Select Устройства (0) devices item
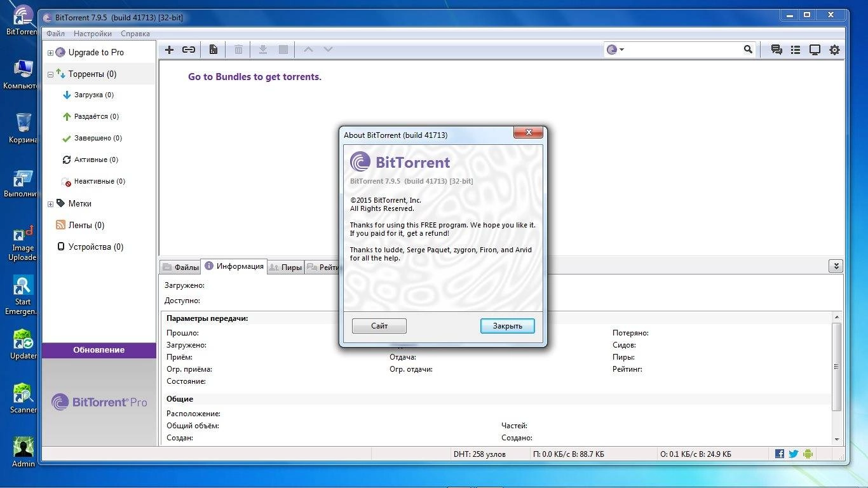Screen dimensions: 868x488 tap(95, 247)
